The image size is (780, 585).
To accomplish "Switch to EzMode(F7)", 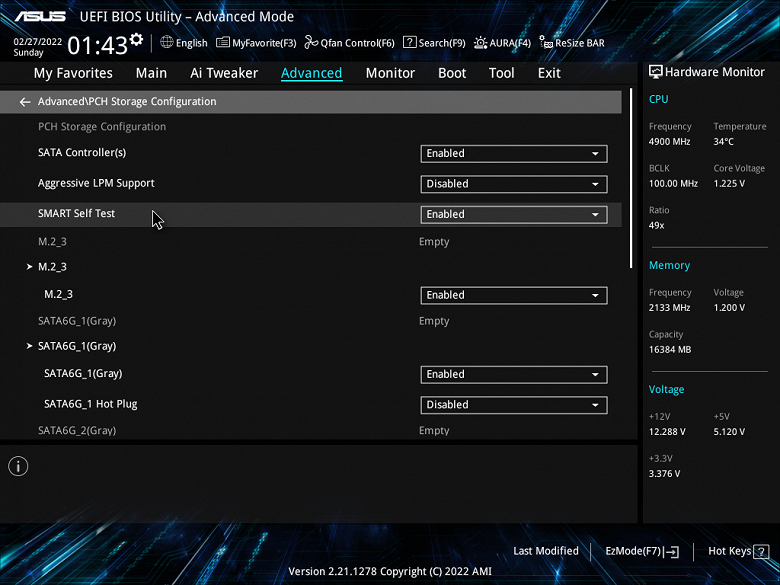I will click(x=642, y=551).
